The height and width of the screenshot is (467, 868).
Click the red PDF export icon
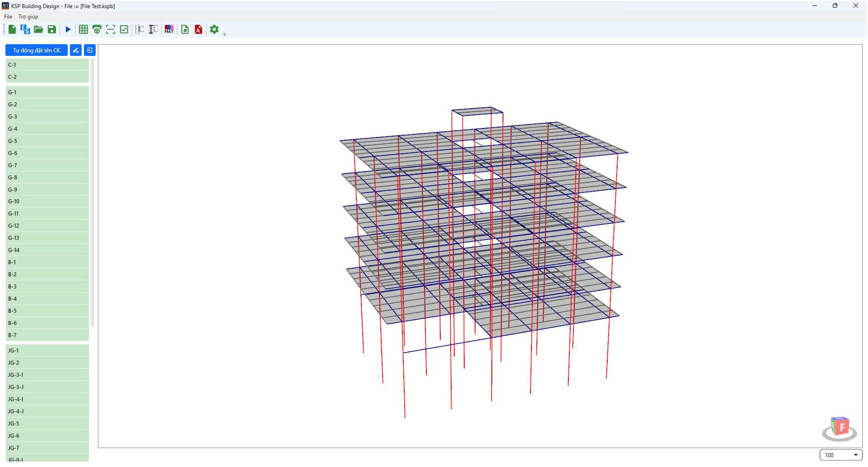199,29
